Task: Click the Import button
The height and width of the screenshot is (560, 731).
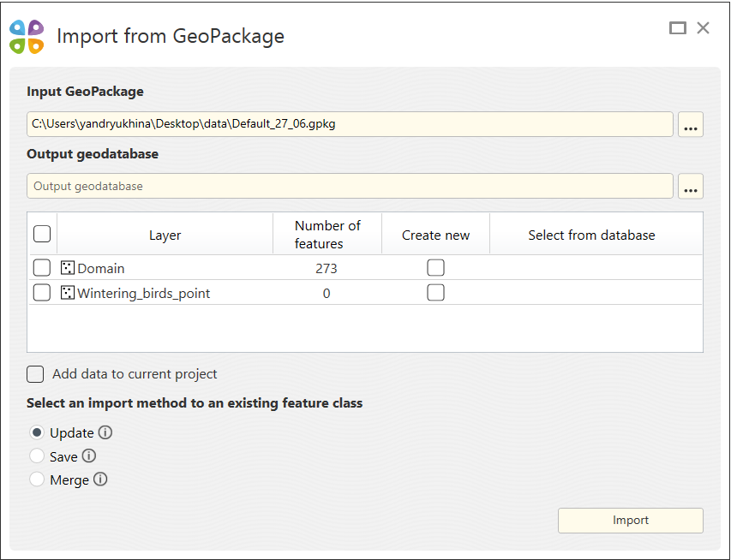Action: [x=630, y=521]
